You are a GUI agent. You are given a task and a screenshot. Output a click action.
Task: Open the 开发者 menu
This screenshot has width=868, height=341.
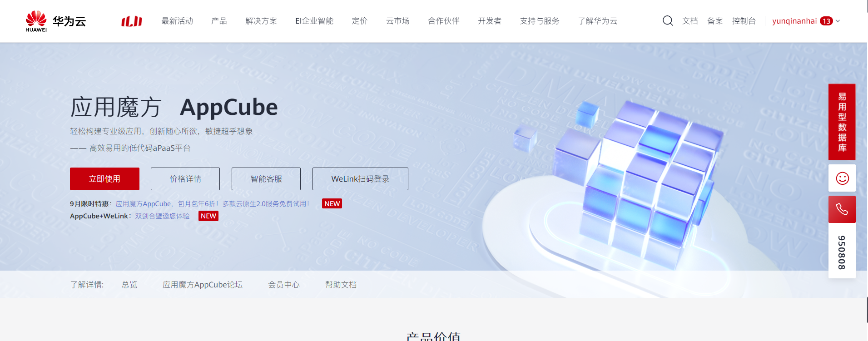pos(490,21)
